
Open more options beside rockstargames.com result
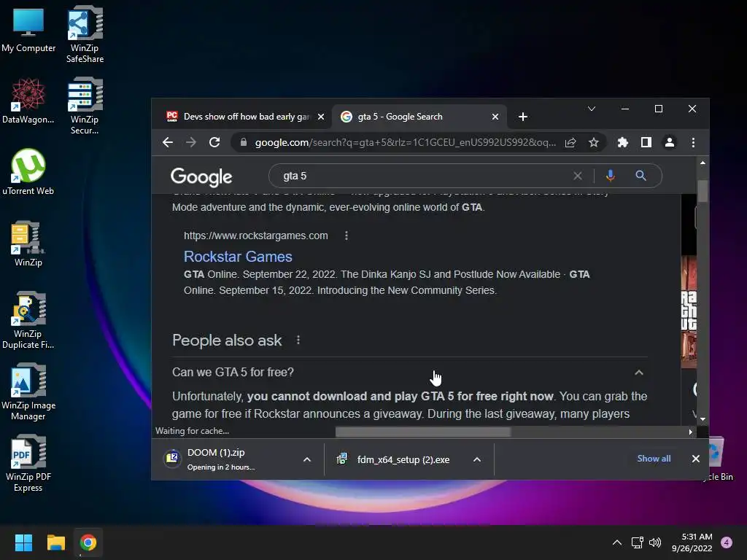pos(347,236)
